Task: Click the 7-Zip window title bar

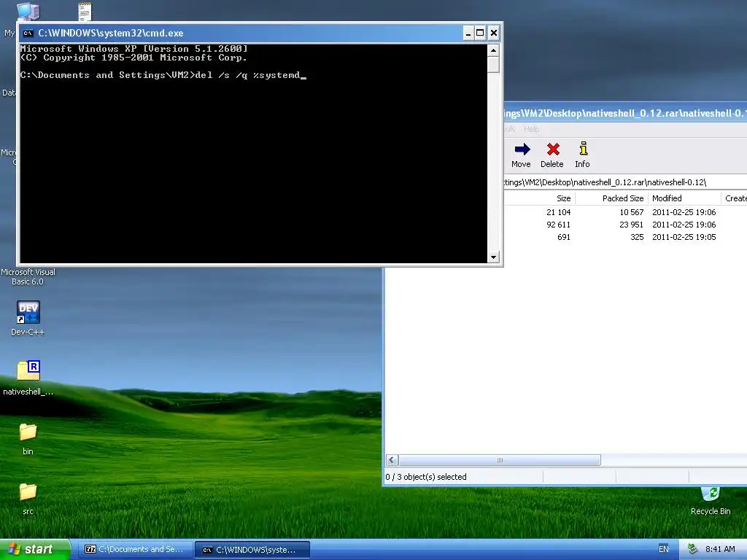Action: [625, 113]
